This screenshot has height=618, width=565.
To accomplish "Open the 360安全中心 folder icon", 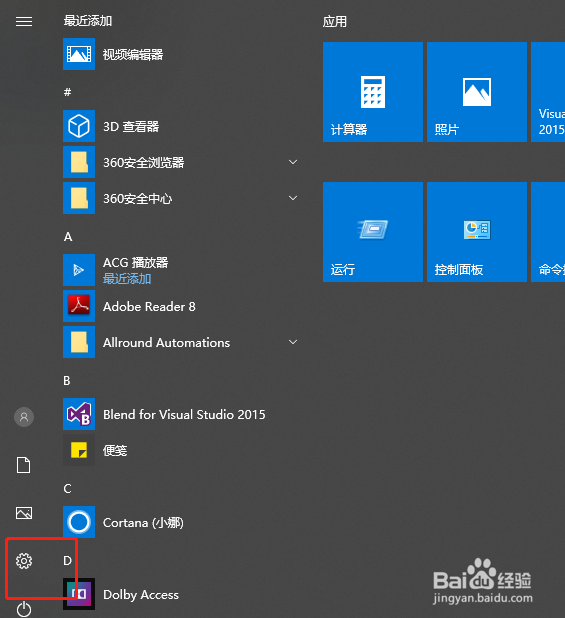I will (x=79, y=198).
